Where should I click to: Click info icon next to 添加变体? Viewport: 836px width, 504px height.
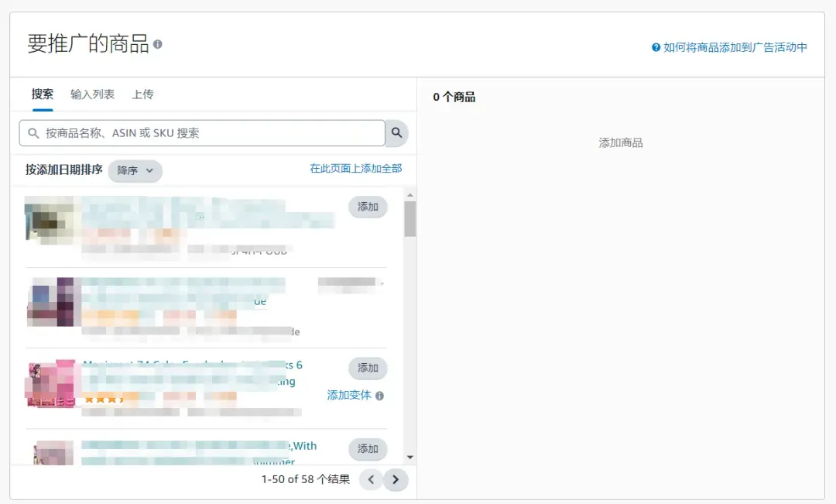(x=379, y=396)
